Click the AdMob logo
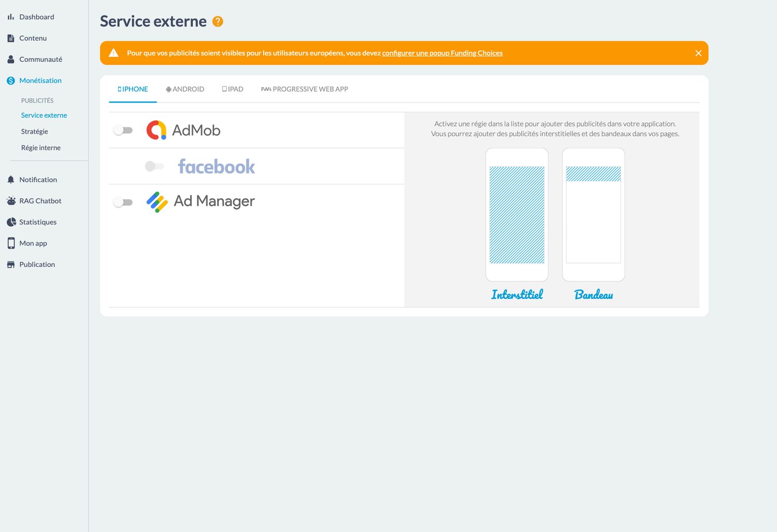Screen dimensions: 777x532 point(183,130)
